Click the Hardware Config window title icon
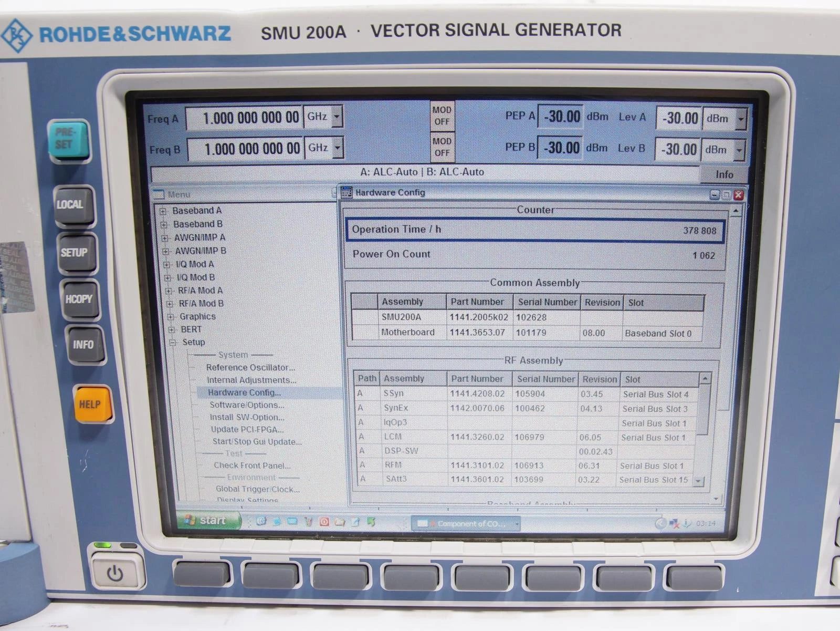The height and width of the screenshot is (631, 840). 346,192
